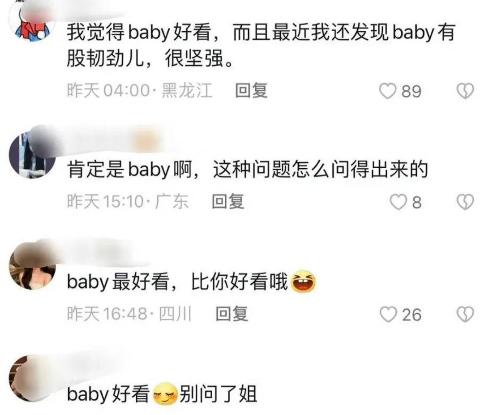This screenshot has height=415, width=490.
Task: Reply to the 15:10 Guangdong comment
Action: pyautogui.click(x=228, y=202)
